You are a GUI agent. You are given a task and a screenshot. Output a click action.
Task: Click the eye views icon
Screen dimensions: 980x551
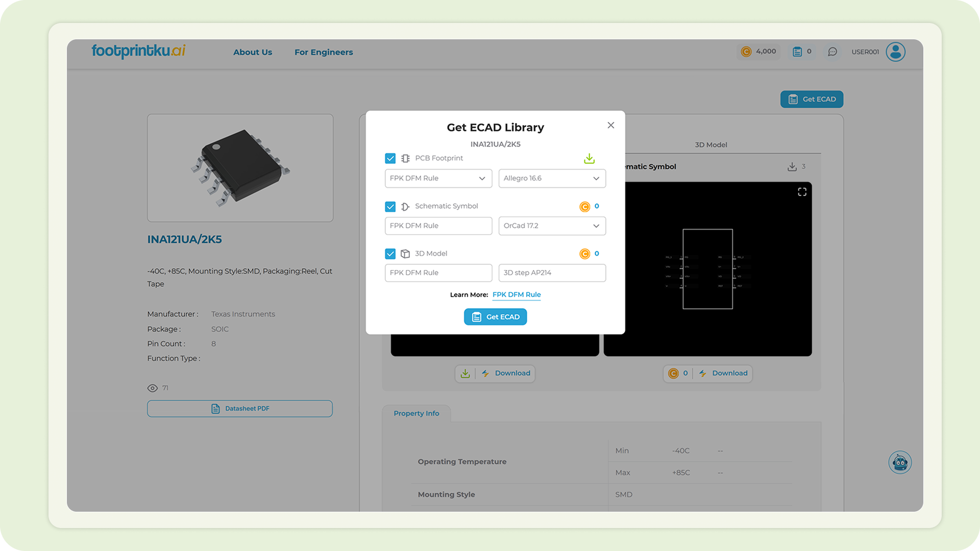[152, 388]
